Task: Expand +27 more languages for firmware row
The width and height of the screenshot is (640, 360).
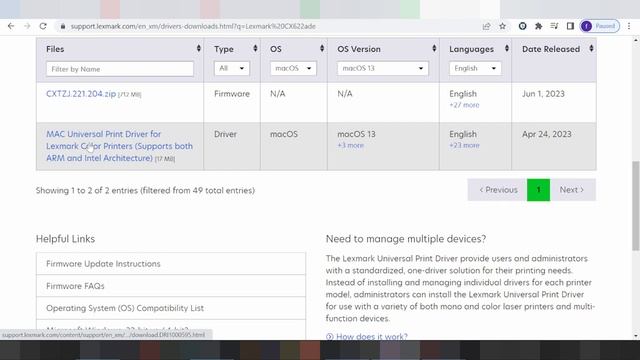Action: coord(464,105)
